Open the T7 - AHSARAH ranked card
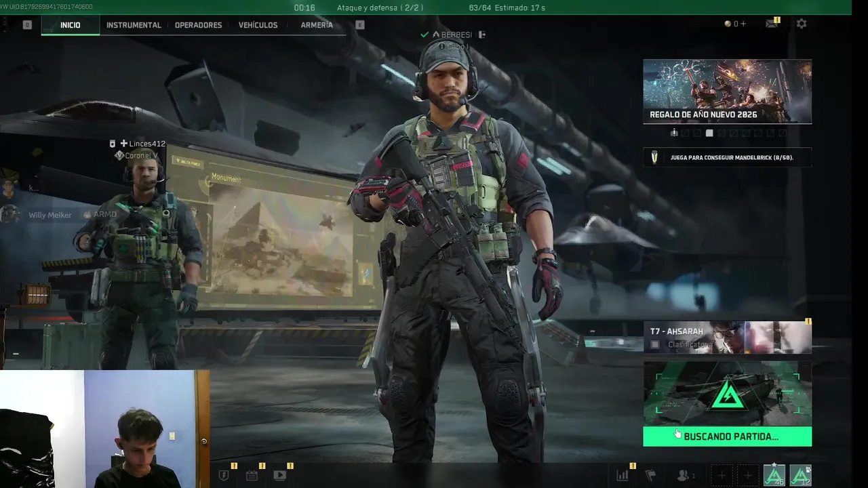The image size is (868, 488). [x=727, y=338]
